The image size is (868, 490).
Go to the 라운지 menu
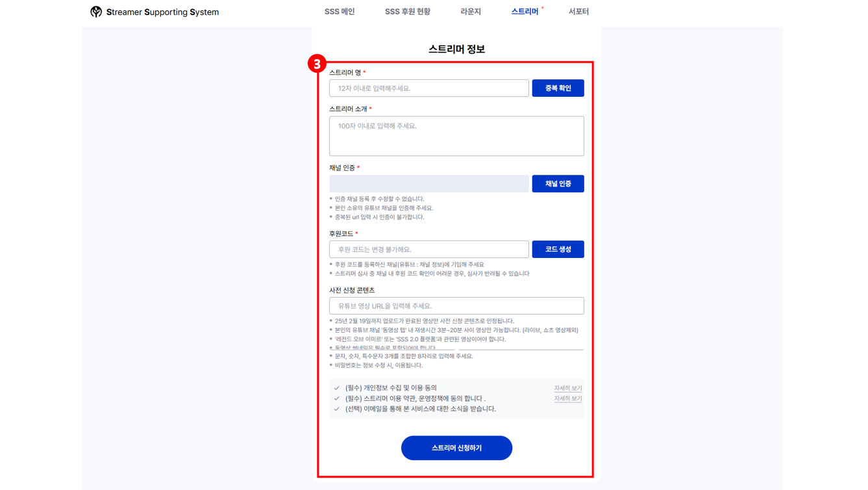click(x=471, y=12)
